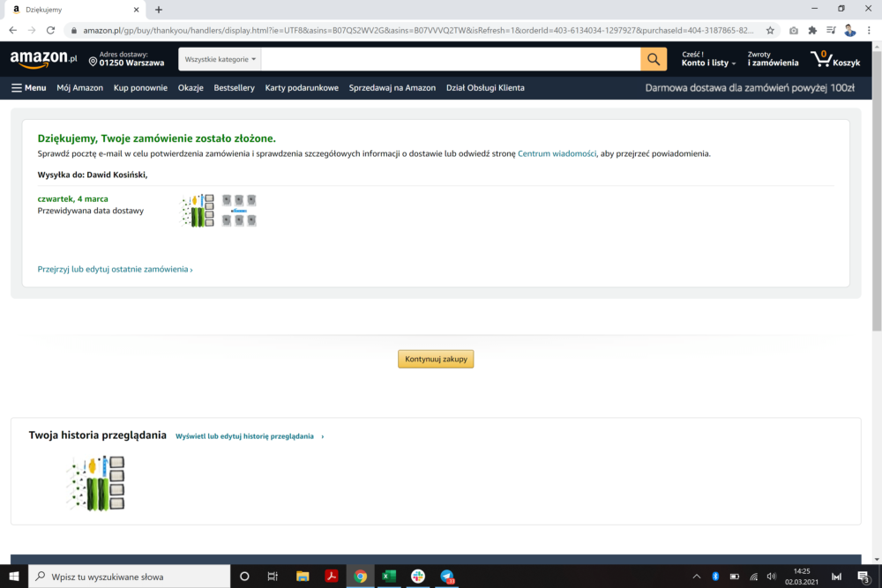Click the orange search magnifier button
Screen dimensions: 882x588
point(653,59)
